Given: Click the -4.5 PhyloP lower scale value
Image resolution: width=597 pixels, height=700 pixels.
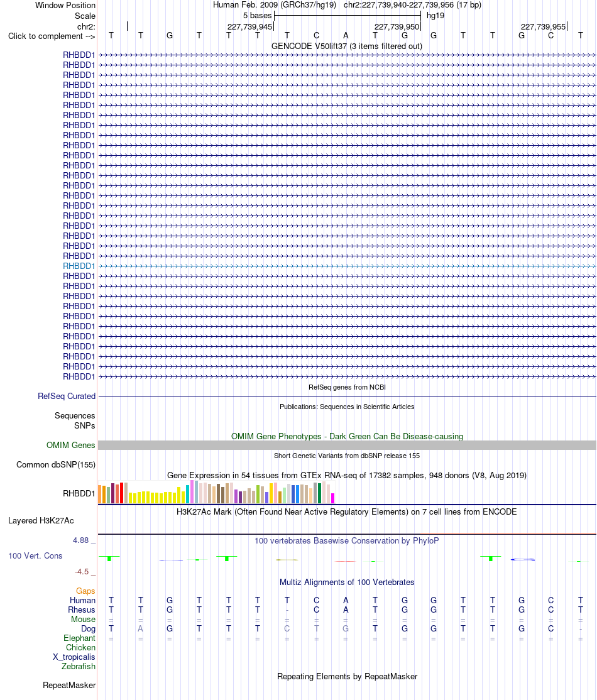Looking at the screenshot, I should point(82,571).
